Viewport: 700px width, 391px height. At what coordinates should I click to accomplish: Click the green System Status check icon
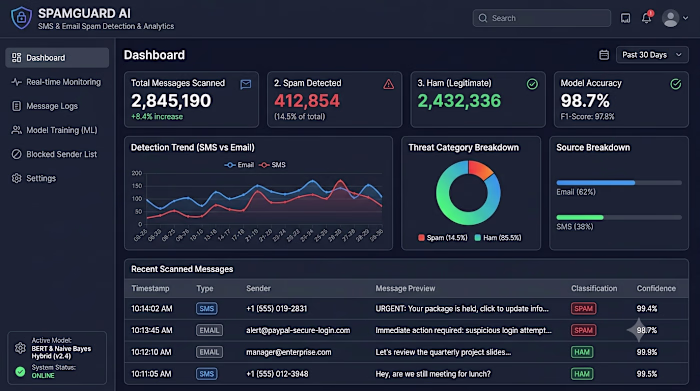click(x=20, y=371)
